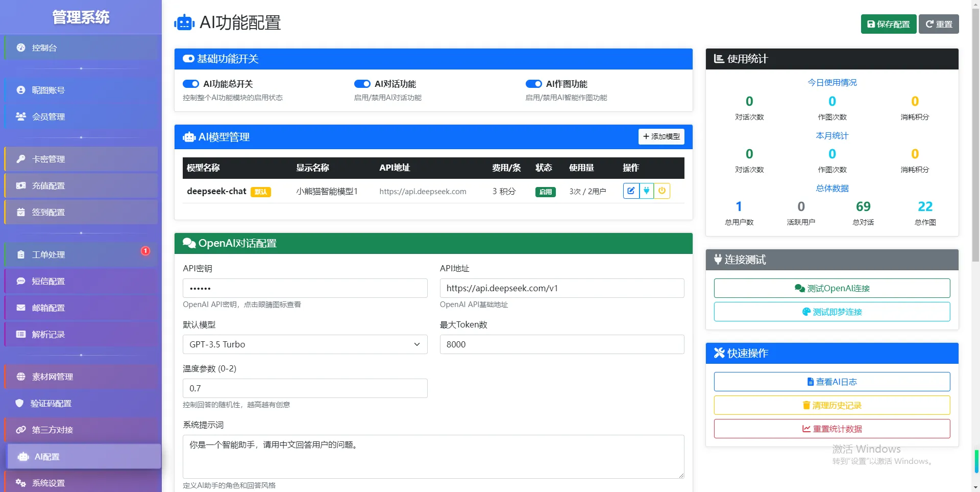Click the 温度参数 value field showing 0.7
The height and width of the screenshot is (492, 980).
(305, 388)
